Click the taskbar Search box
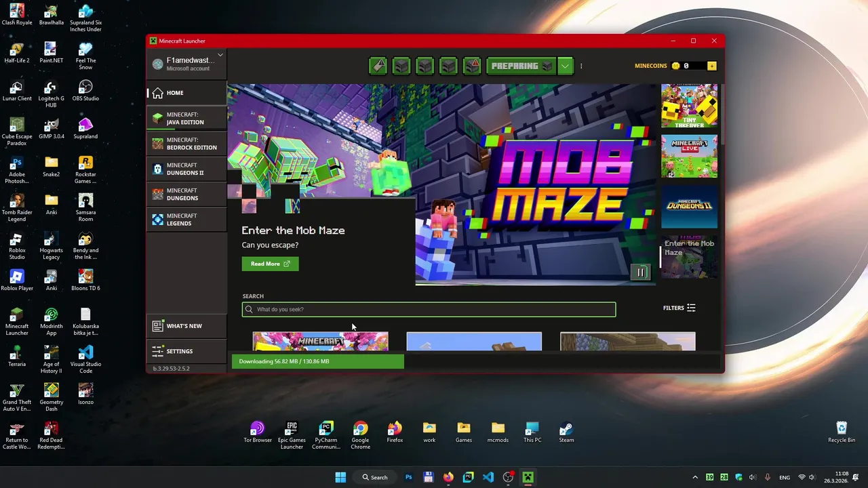The image size is (868, 488). 375,477
